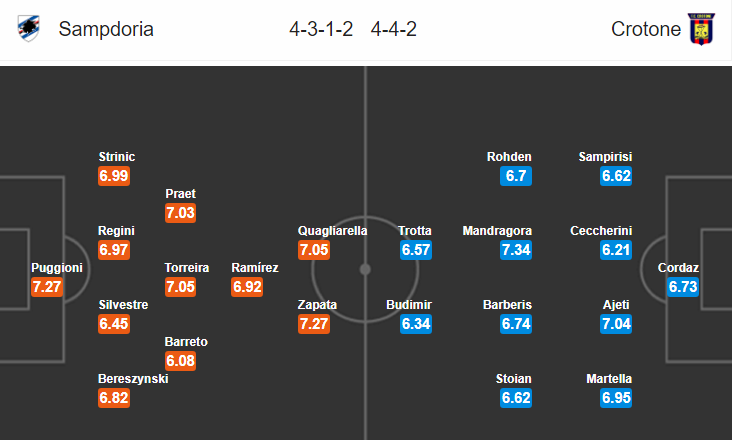Click Martella's 6.95 rating badge
Viewport: 732px width, 440px height.
(616, 398)
